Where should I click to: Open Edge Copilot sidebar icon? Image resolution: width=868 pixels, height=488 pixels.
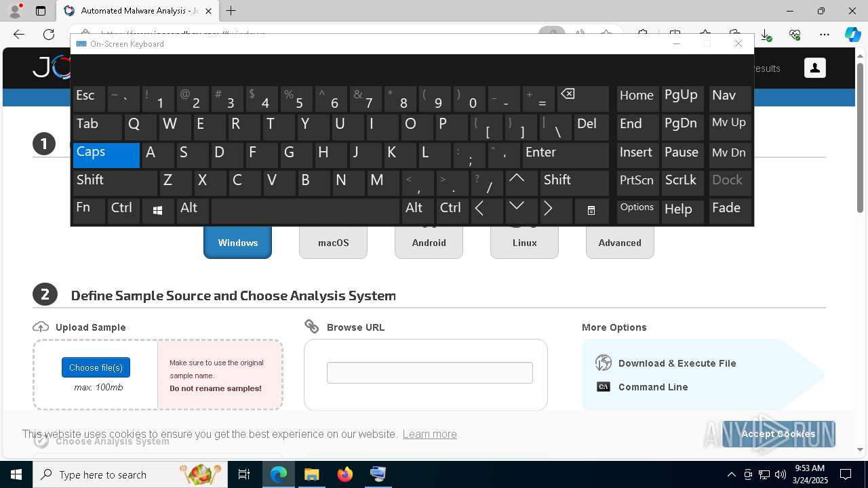(x=852, y=34)
